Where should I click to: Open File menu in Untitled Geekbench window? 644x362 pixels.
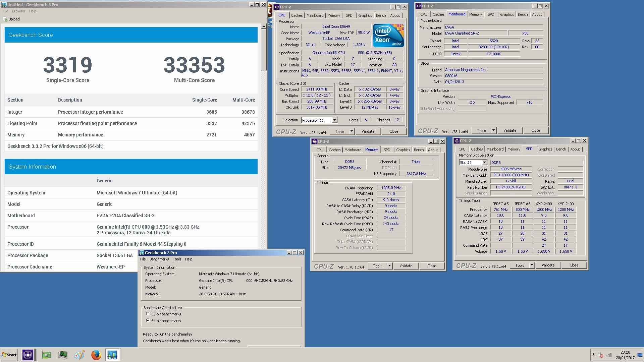pos(5,11)
